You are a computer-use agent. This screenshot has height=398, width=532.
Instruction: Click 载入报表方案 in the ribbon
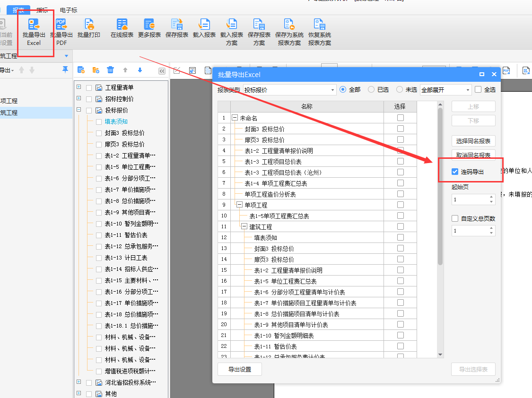tap(232, 33)
